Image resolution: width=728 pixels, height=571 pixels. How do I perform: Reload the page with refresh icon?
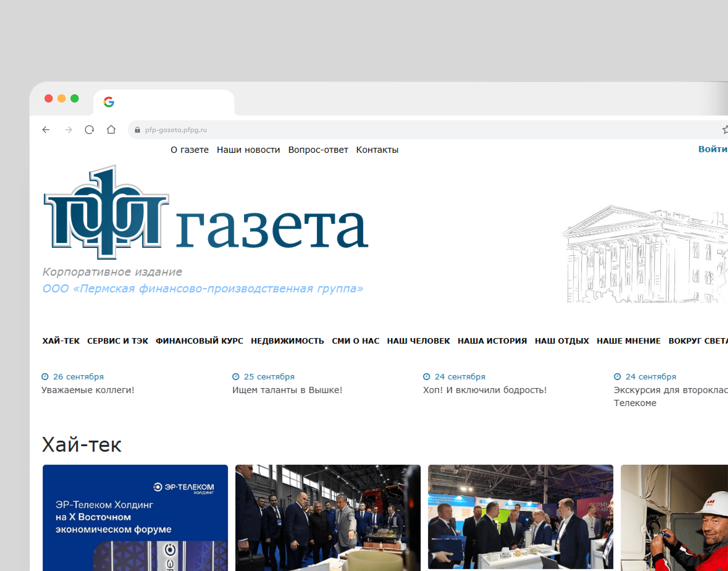[x=89, y=130]
